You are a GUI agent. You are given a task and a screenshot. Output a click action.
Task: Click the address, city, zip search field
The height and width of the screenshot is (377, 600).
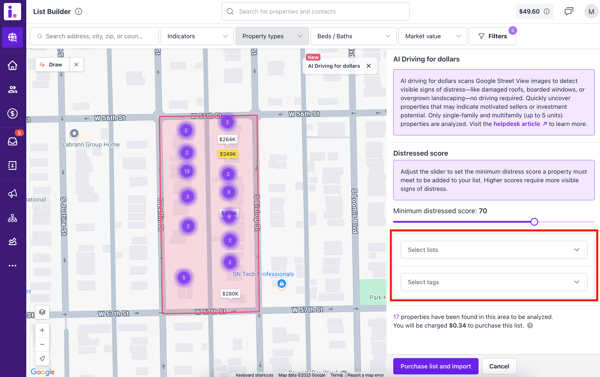click(x=94, y=36)
